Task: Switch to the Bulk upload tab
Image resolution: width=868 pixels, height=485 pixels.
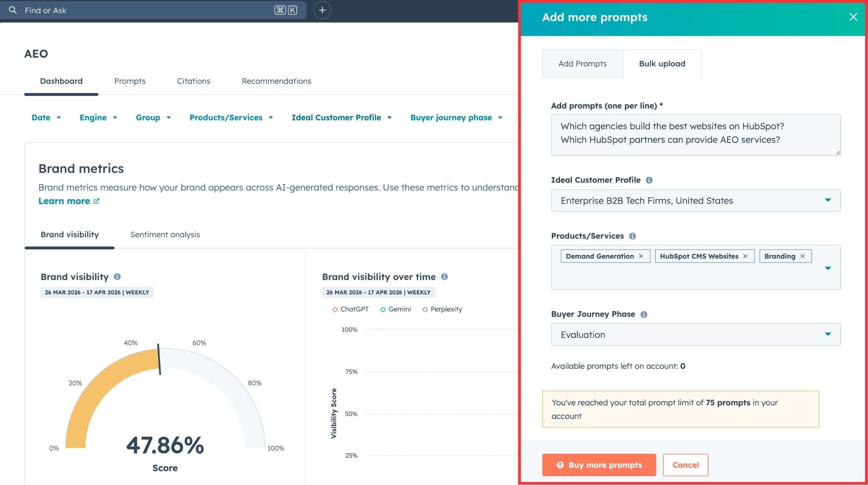Action: 662,63
